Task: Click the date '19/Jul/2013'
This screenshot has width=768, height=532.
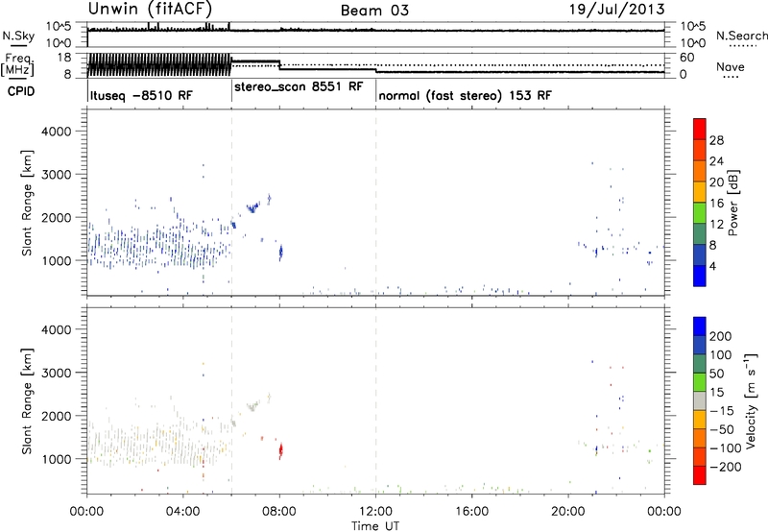Action: [x=616, y=10]
